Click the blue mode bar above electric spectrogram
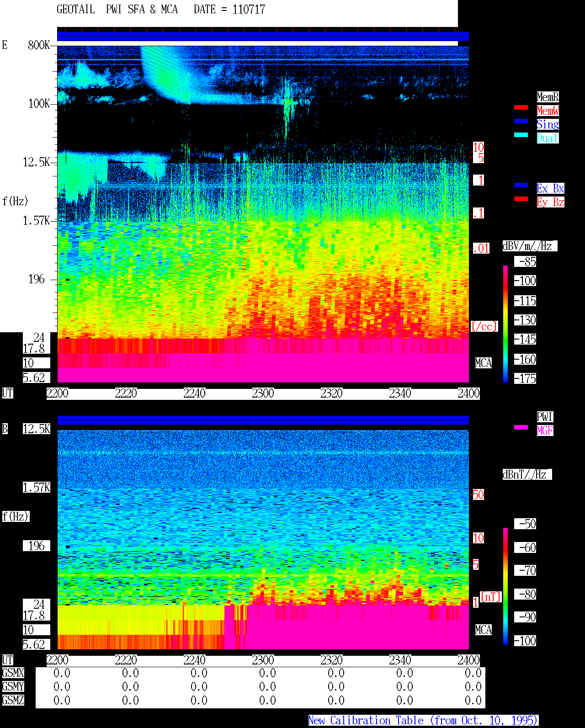The width and height of the screenshot is (585, 728). (263, 37)
